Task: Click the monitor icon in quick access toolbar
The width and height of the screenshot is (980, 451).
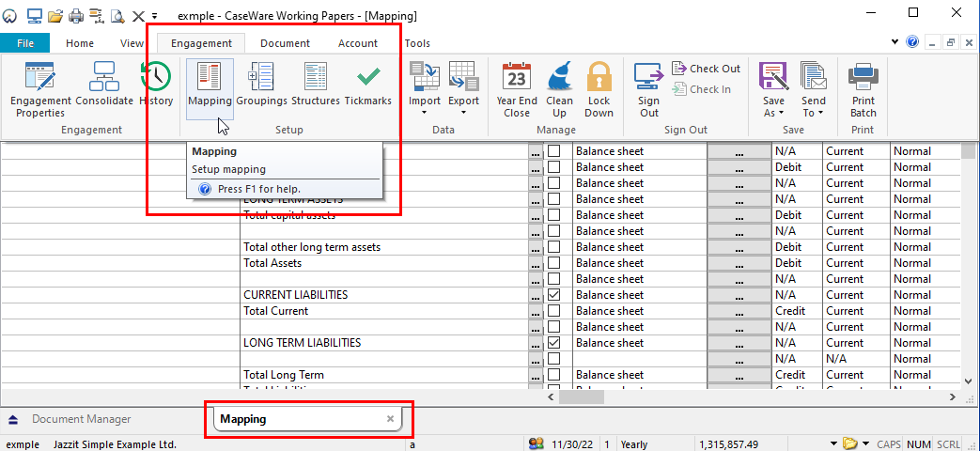Action: click(x=35, y=16)
